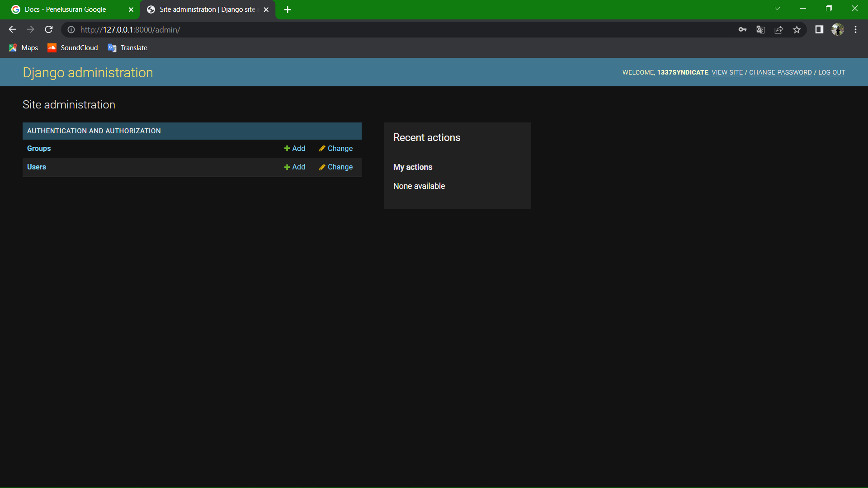The image size is (868, 488).
Task: Click Add link for Groups
Action: 295,148
